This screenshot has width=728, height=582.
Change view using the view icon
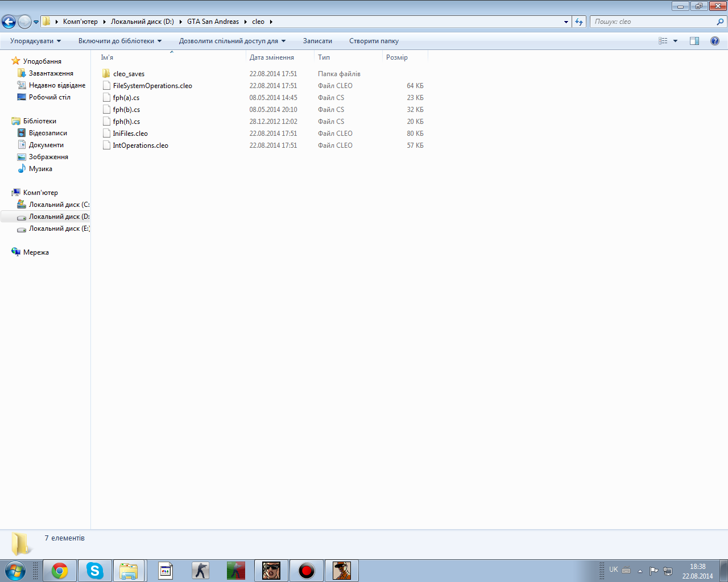(x=663, y=41)
